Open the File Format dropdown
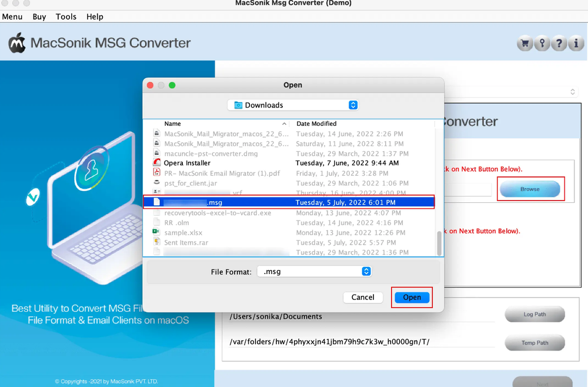Viewport: 588px width, 387px height. tap(314, 271)
